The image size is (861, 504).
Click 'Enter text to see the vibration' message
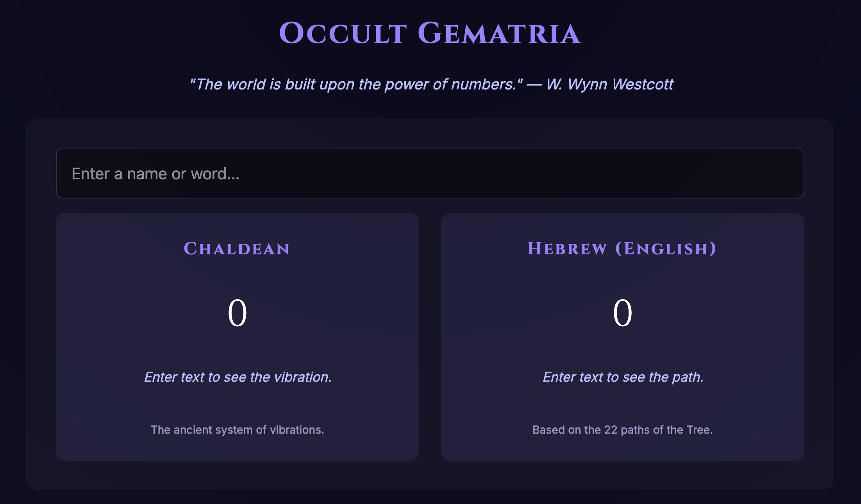click(x=238, y=377)
